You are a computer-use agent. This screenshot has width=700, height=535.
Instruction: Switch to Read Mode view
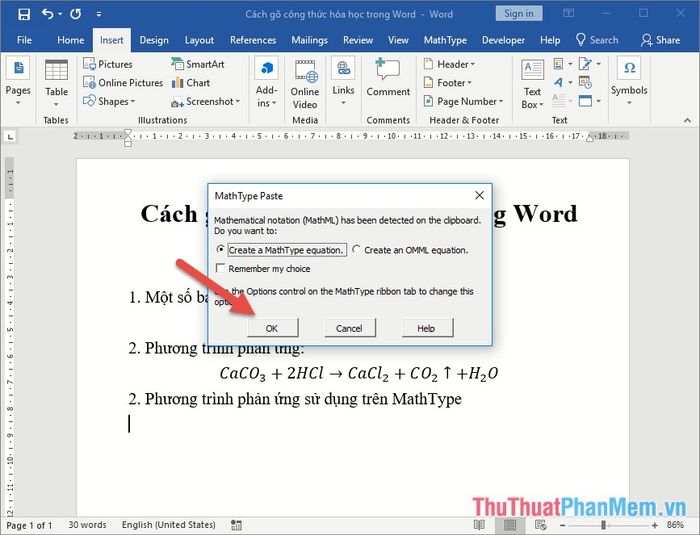click(x=479, y=525)
